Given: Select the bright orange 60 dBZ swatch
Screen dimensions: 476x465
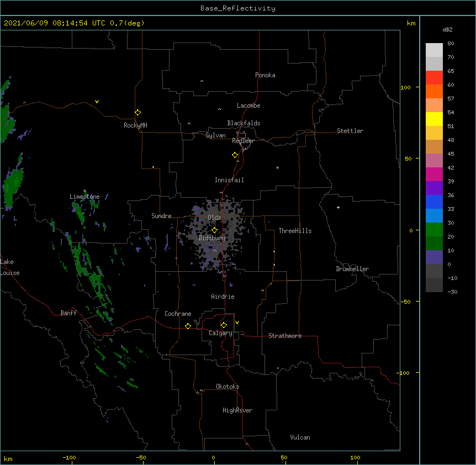Looking at the screenshot, I should click(434, 91).
